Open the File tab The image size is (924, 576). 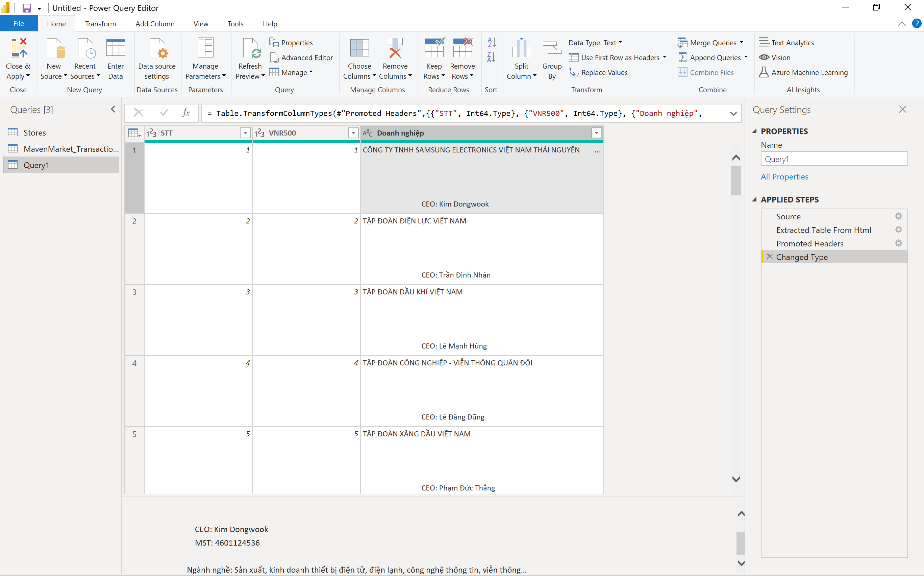tap(19, 24)
